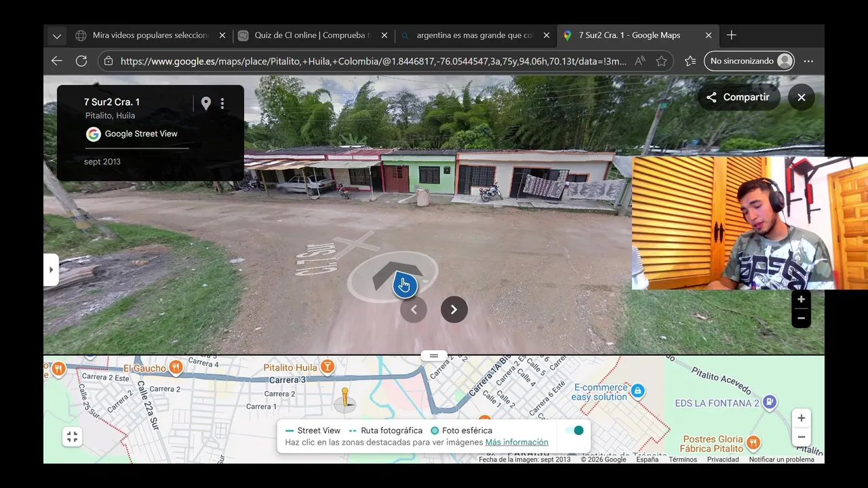
Task: Toggle the Street View layer switch
Action: point(575,430)
